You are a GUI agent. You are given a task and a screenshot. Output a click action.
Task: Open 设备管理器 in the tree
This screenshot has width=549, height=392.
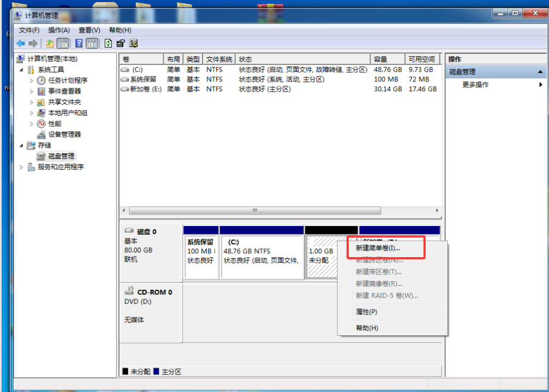64,134
